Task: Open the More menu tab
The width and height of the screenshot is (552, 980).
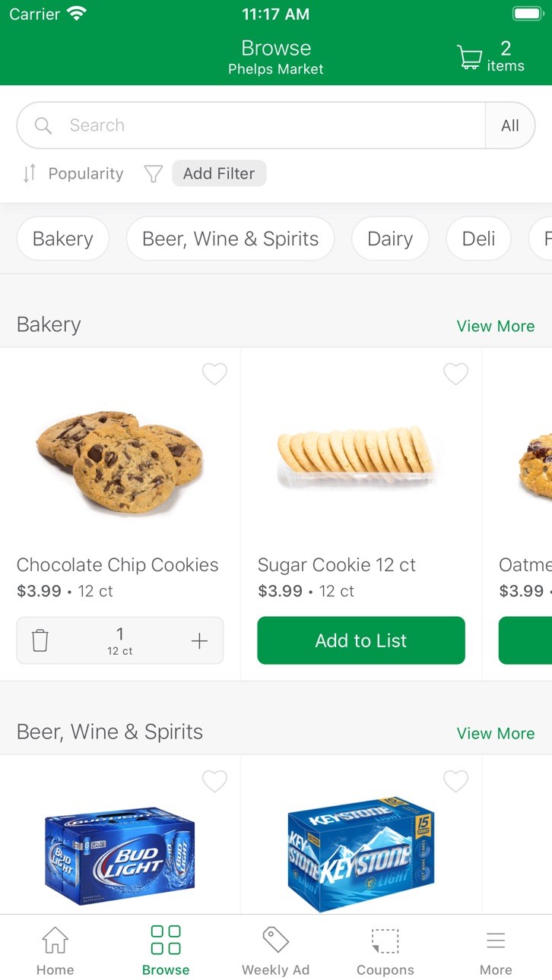Action: 496,950
